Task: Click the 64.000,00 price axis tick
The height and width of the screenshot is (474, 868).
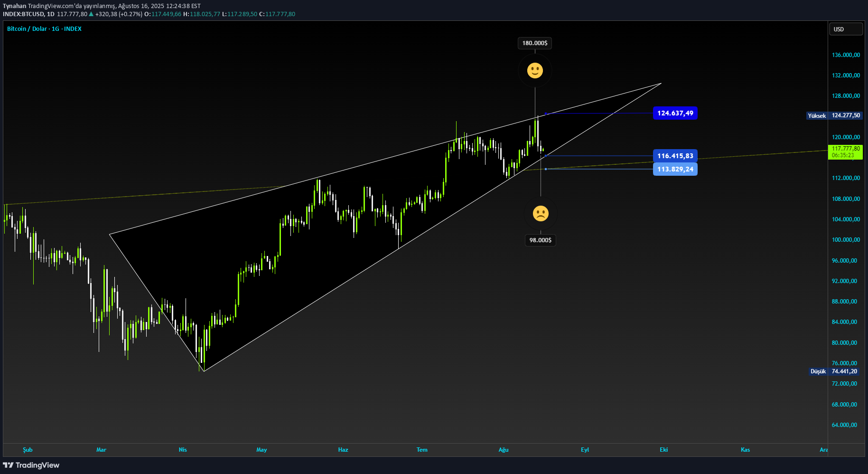Action: (x=844, y=425)
